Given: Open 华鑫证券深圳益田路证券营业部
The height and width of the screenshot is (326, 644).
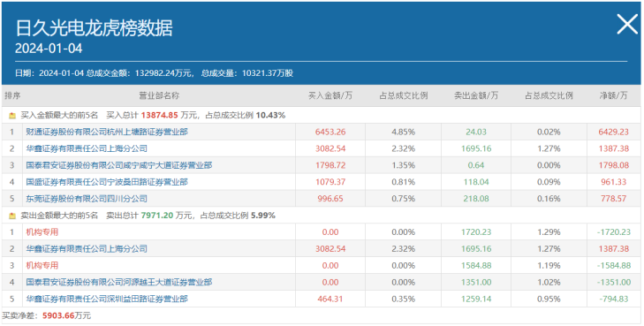Looking at the screenshot, I should click(107, 299).
